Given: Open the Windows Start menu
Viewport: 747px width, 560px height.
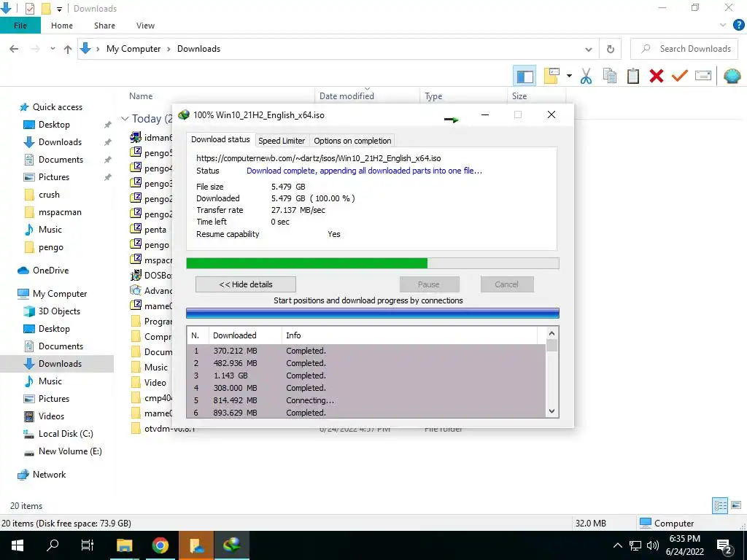Looking at the screenshot, I should pos(18,545).
